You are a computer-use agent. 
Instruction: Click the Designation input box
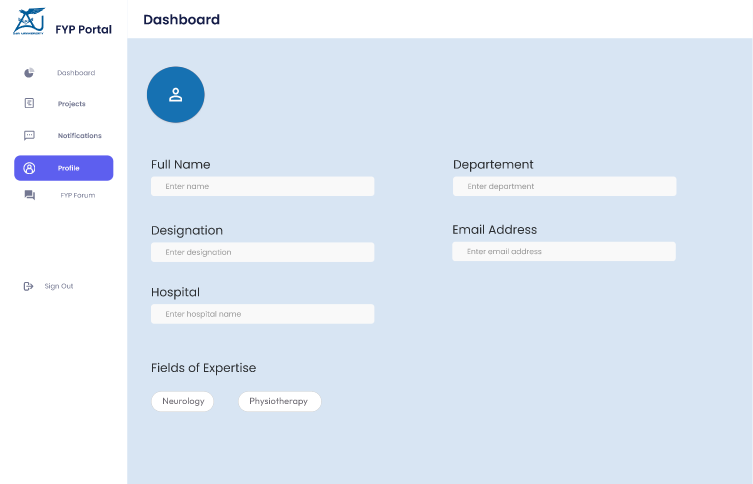coord(262,252)
